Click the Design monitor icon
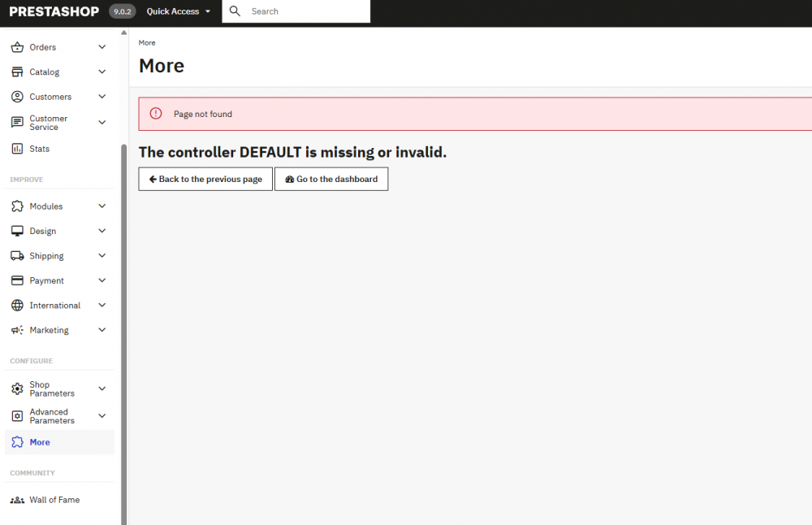Screen dimensions: 812x525 coord(17,230)
